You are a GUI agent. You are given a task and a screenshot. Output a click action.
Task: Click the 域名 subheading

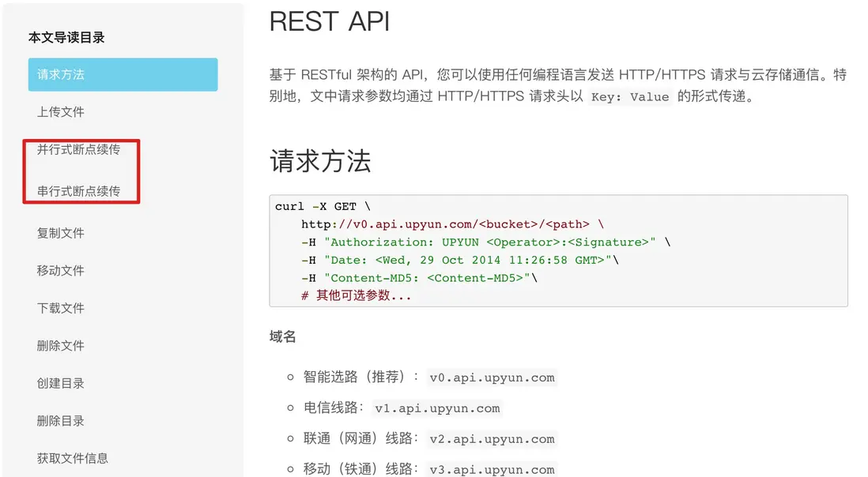pos(283,337)
